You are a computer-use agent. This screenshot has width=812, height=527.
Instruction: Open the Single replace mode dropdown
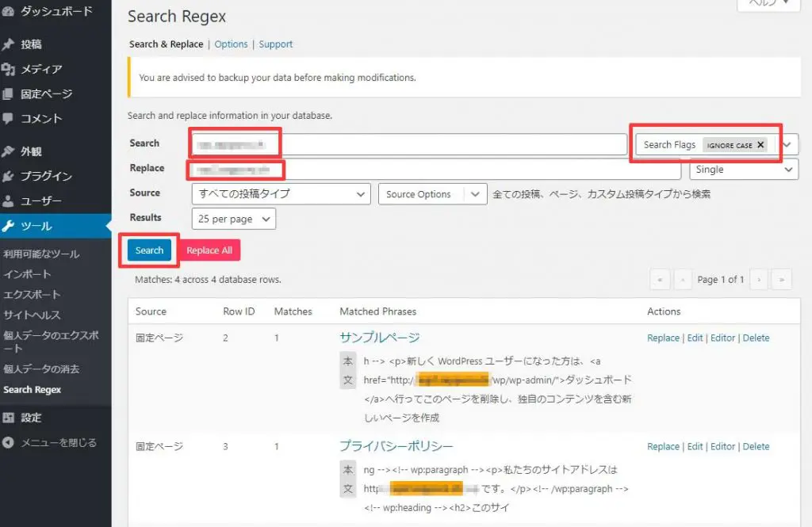pyautogui.click(x=744, y=170)
